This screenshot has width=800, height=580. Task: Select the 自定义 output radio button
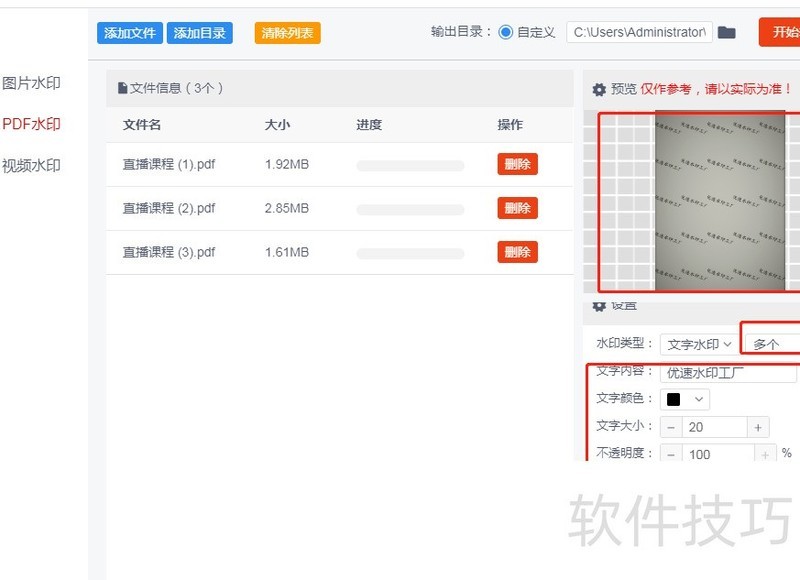[x=506, y=32]
